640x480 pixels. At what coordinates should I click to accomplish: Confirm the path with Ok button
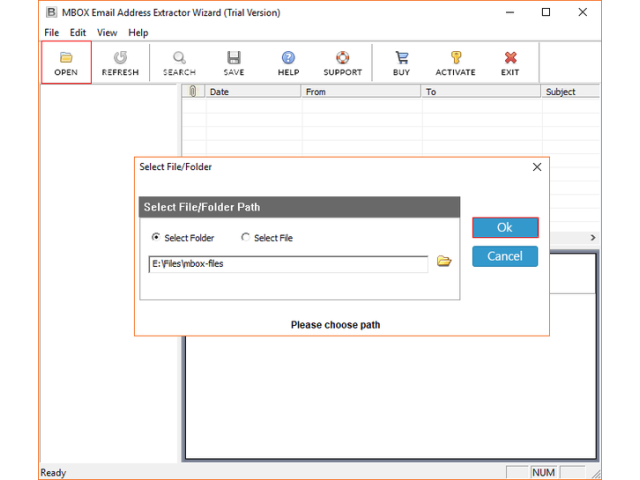click(505, 228)
